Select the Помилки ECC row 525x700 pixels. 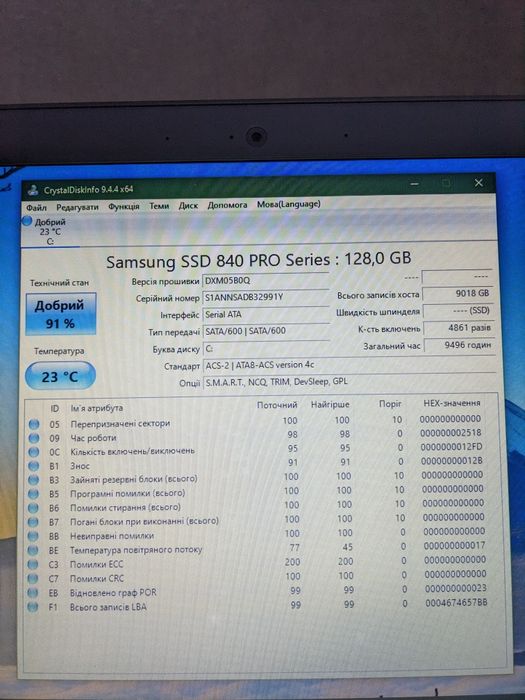point(261,563)
